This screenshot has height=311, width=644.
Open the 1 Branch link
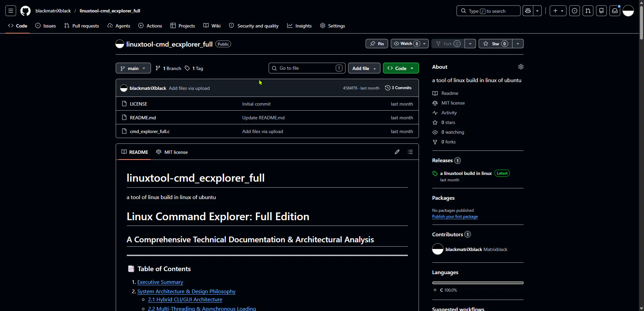[x=168, y=68]
